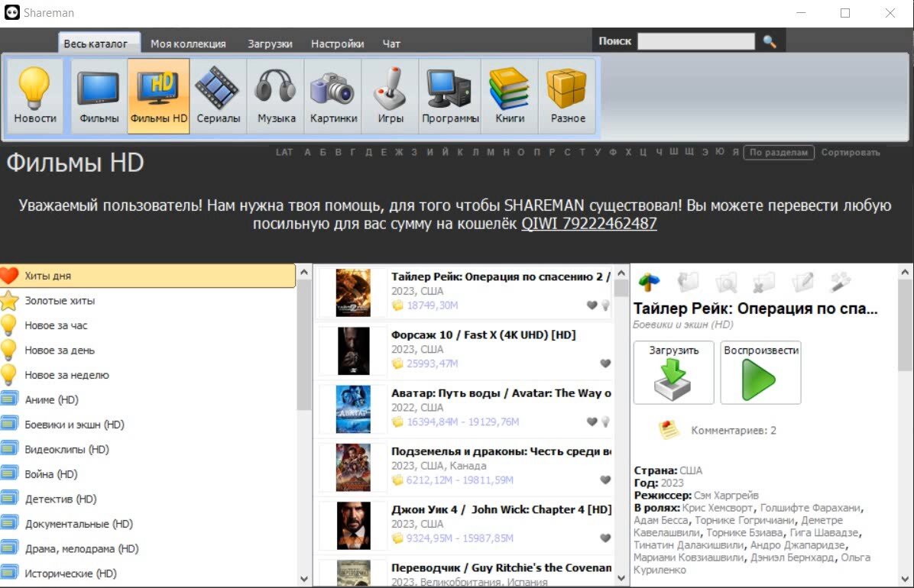Click the Тайлер Рейк poster thumbnail

(x=353, y=292)
